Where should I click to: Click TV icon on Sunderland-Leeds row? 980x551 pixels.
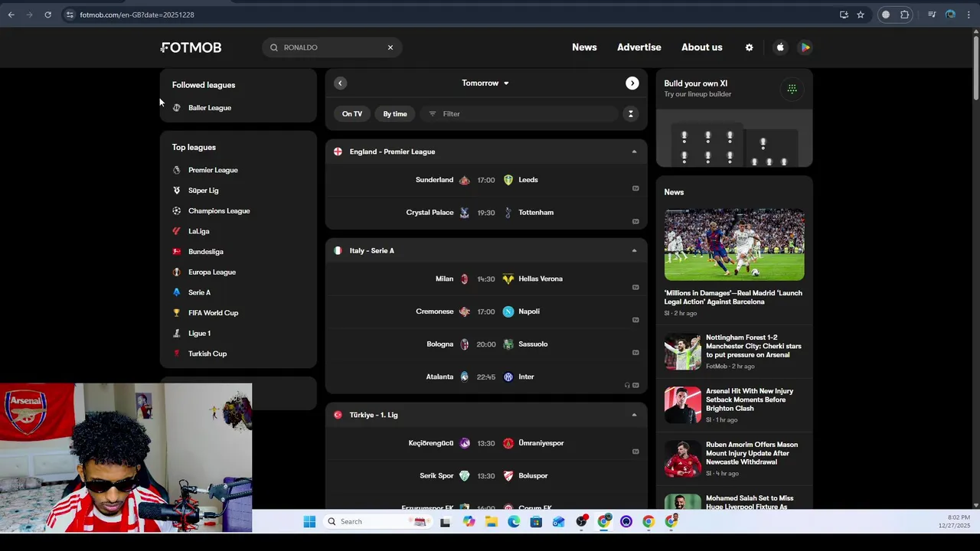(x=635, y=188)
